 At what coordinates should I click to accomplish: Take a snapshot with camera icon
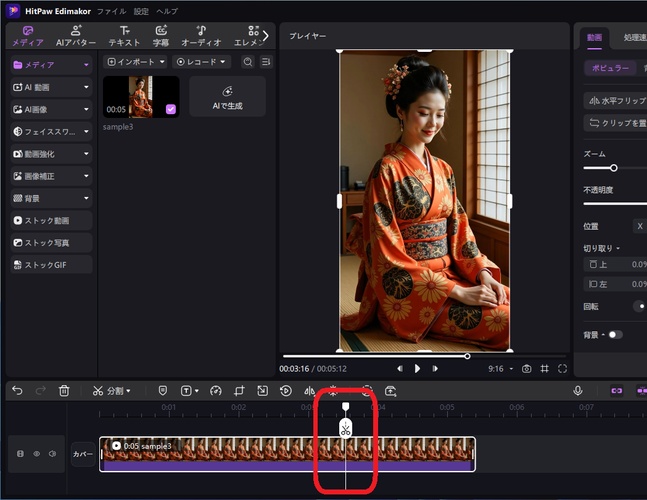click(x=527, y=369)
